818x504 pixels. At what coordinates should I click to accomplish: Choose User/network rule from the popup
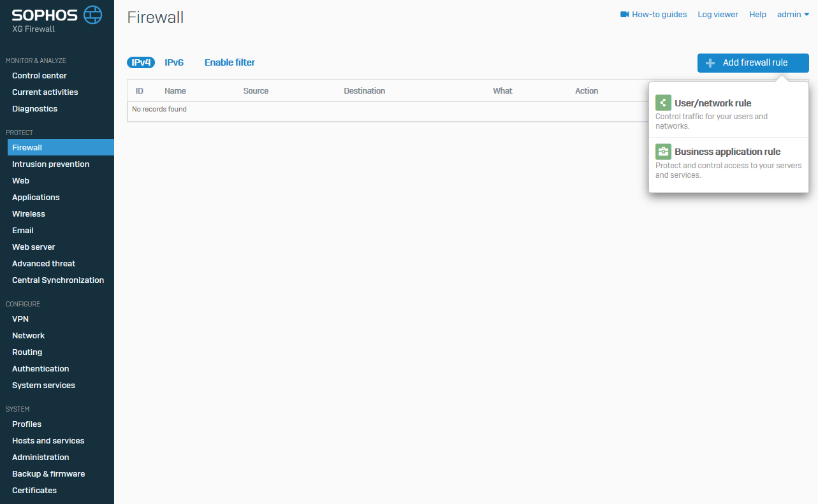(713, 103)
